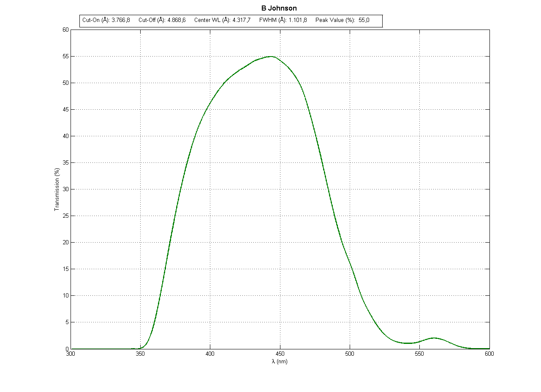Screen dimensions: 541x392
Task: Click the 400 tick label on x-axis
Action: 210,354
